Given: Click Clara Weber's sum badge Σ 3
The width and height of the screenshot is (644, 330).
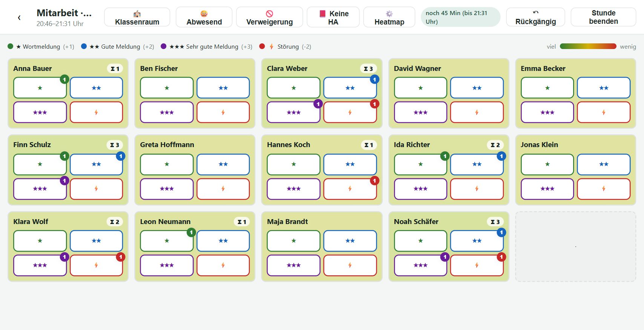Looking at the screenshot, I should 368,69.
